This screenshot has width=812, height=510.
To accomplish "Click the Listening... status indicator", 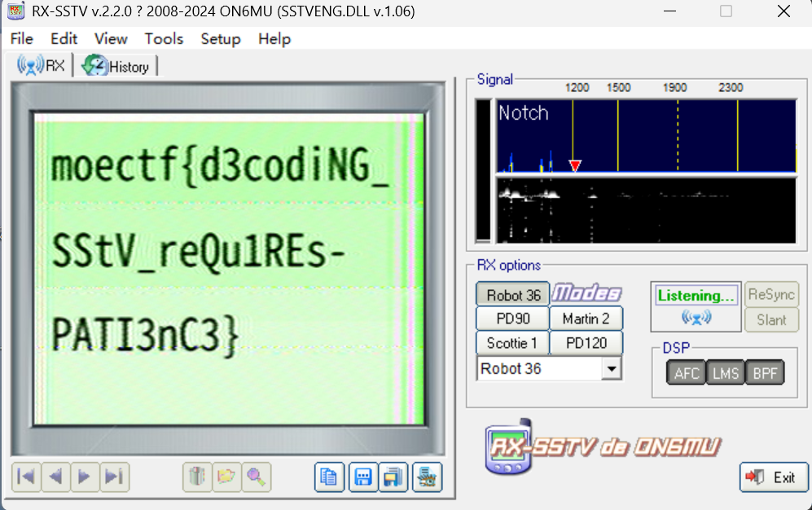I will [696, 295].
